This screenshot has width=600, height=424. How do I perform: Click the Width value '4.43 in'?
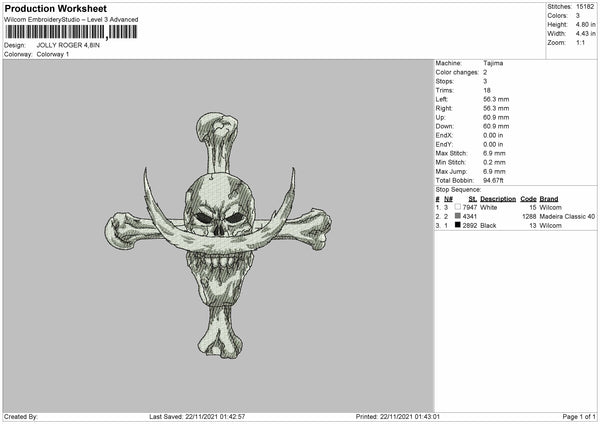coord(585,34)
